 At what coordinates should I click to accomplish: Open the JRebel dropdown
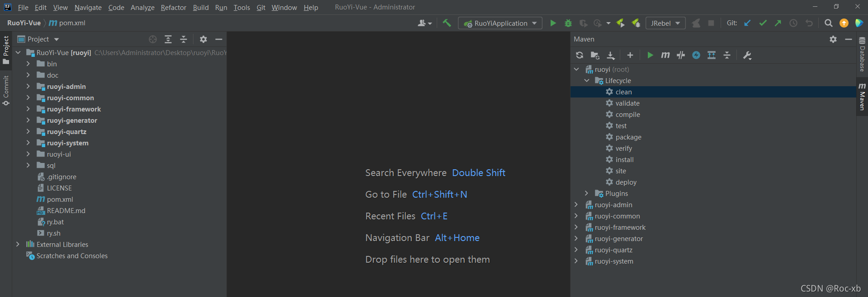point(665,23)
